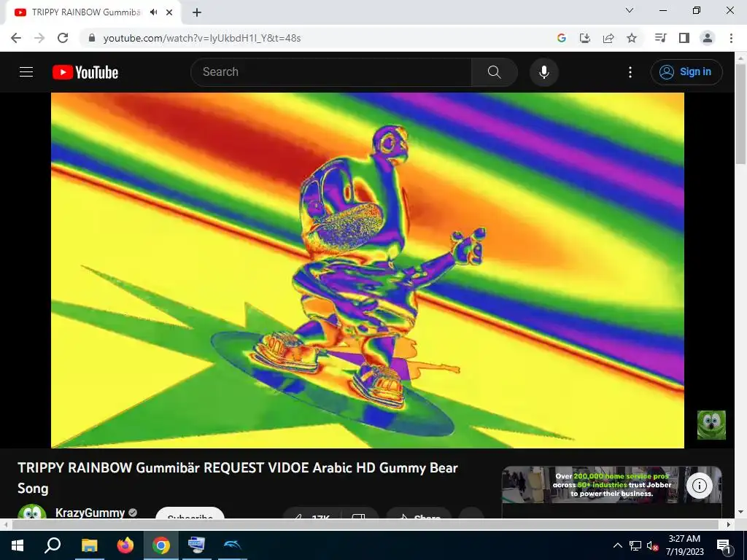Open Windows notification center

coord(724,545)
